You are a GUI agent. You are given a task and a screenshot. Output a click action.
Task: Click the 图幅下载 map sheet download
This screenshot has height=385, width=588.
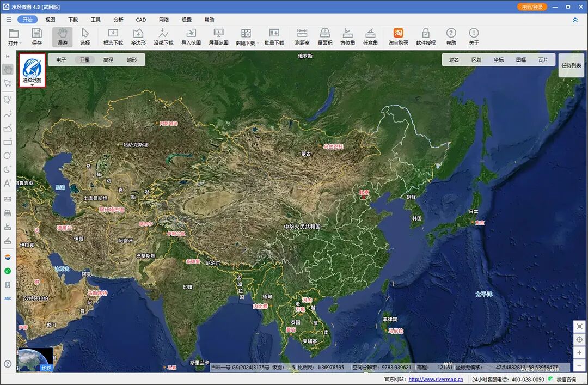click(x=246, y=37)
